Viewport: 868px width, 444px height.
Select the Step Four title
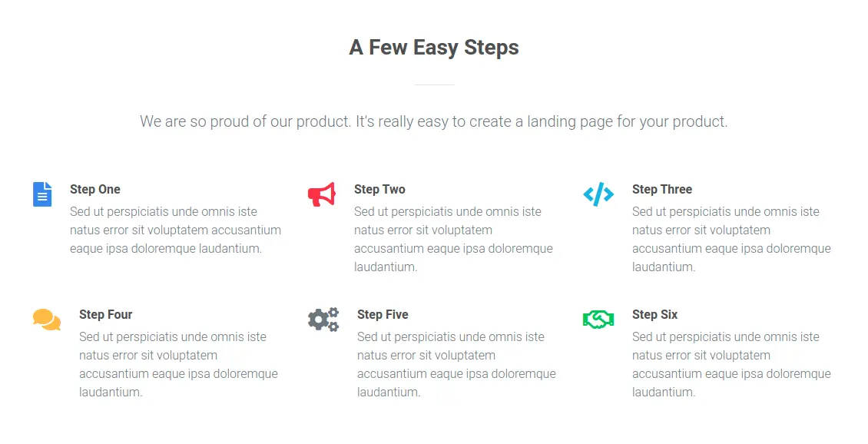pyautogui.click(x=106, y=315)
